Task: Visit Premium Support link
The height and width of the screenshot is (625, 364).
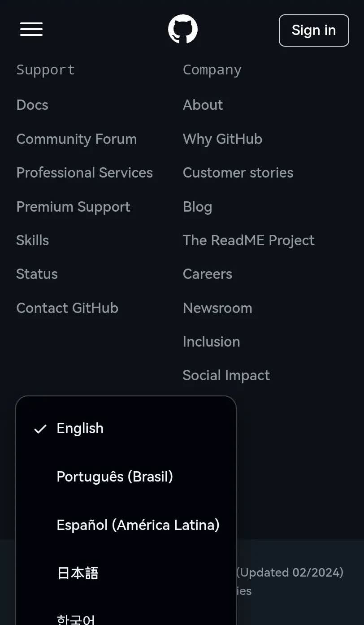Action: (73, 207)
